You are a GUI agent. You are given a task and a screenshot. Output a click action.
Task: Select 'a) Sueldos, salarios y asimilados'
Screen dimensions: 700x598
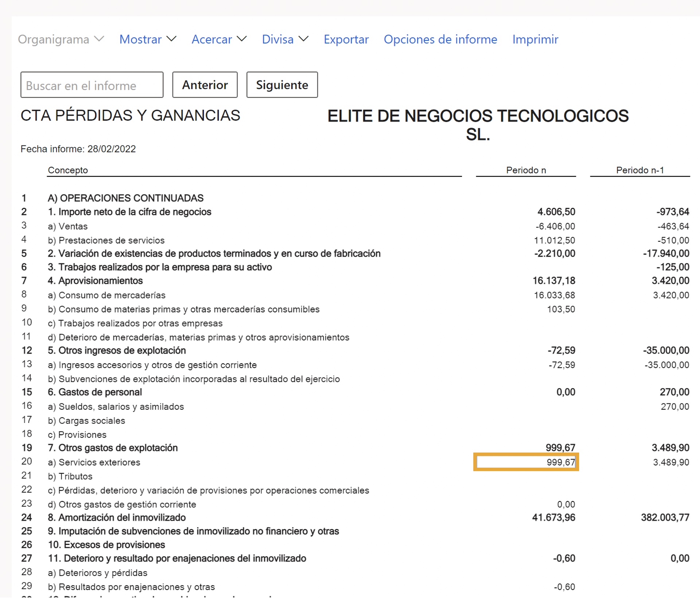click(x=116, y=407)
